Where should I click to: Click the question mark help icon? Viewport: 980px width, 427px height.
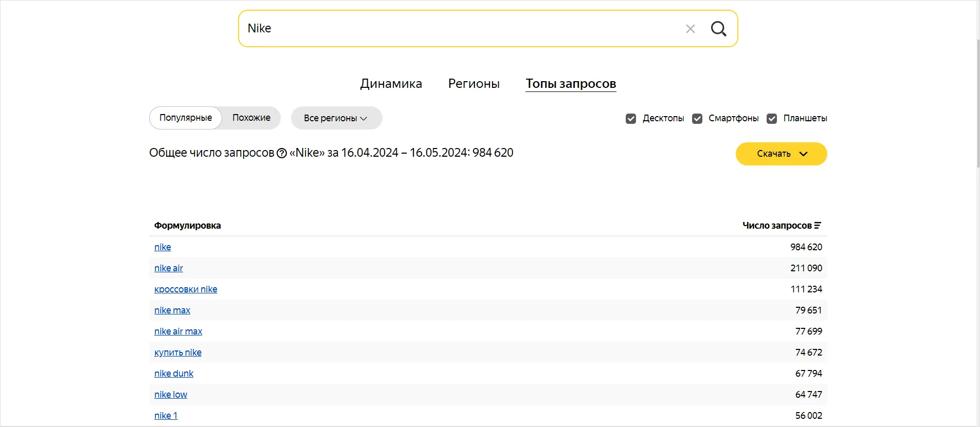282,153
